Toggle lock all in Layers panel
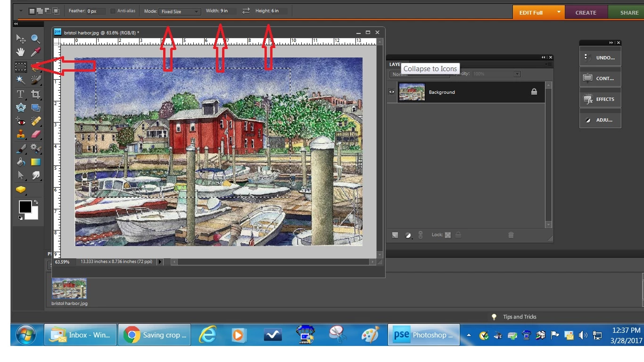The width and height of the screenshot is (644, 362). click(x=458, y=235)
